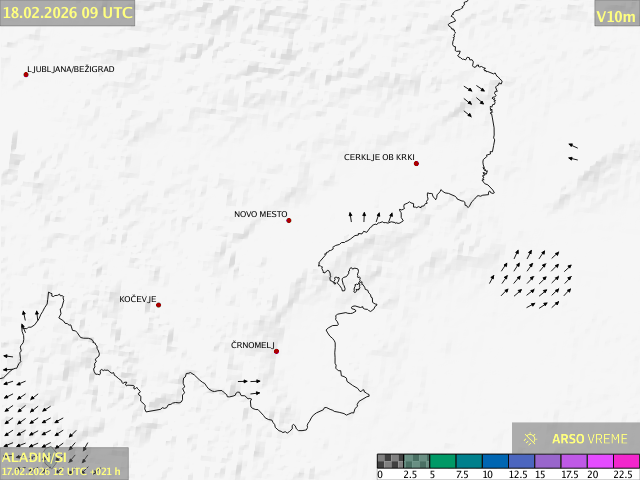This screenshot has height=480, width=640.
Task: Click the purple 15 m/s legend swatch
Action: tap(546, 461)
